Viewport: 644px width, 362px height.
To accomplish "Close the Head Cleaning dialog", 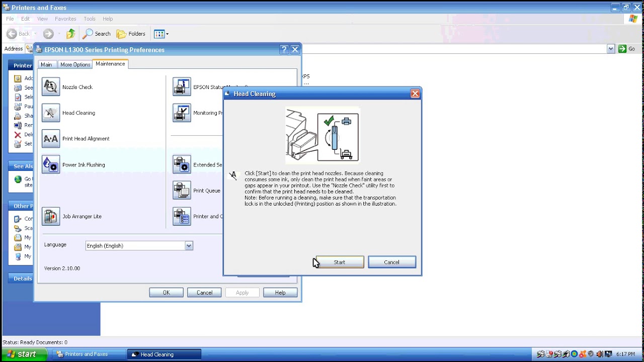I will pos(415,94).
